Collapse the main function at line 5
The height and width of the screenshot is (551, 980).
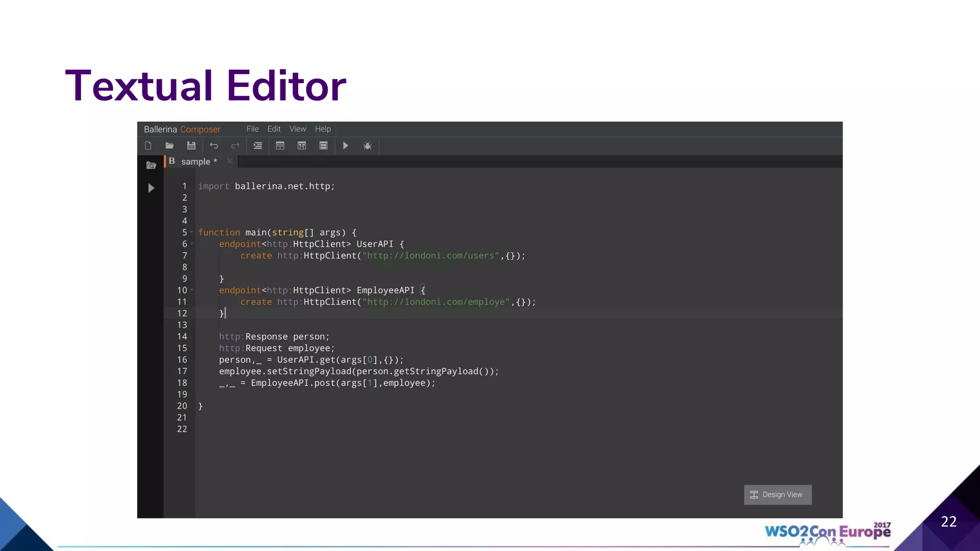coord(192,232)
